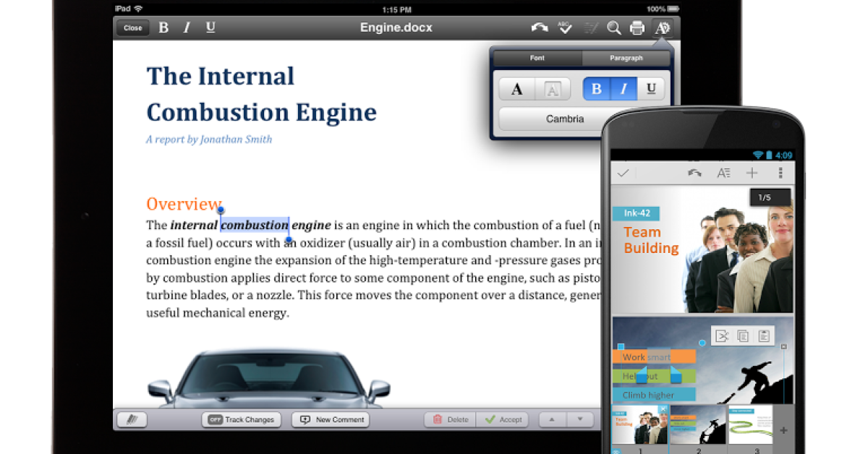
Task: Click the undo arrow in iPad toolbar
Action: [x=540, y=28]
